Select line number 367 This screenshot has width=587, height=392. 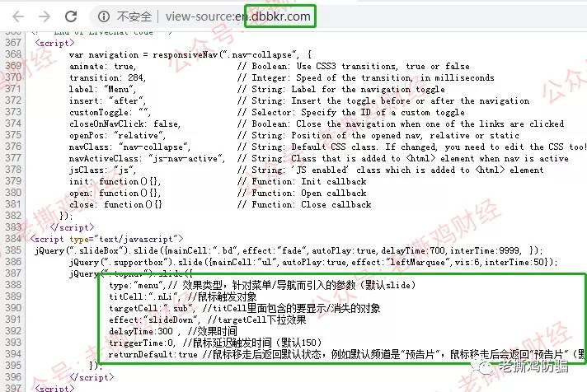(13, 43)
